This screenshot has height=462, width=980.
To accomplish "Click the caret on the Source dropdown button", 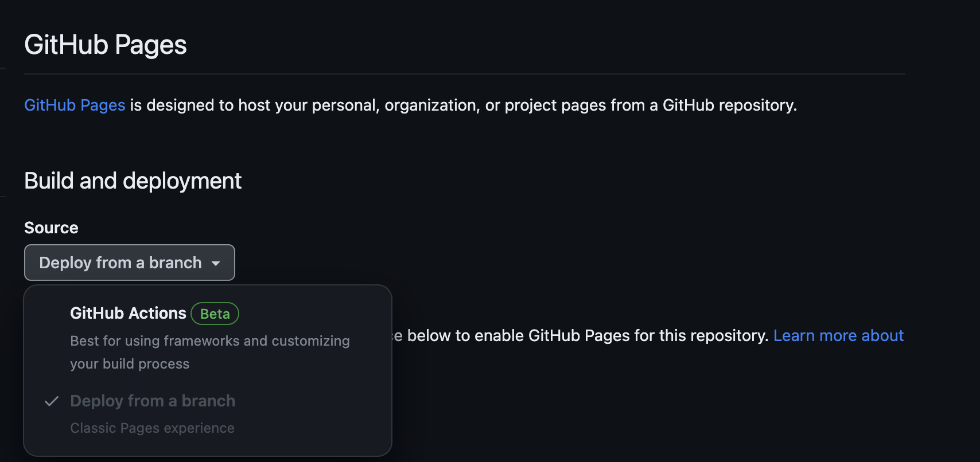I will pyautogui.click(x=216, y=264).
